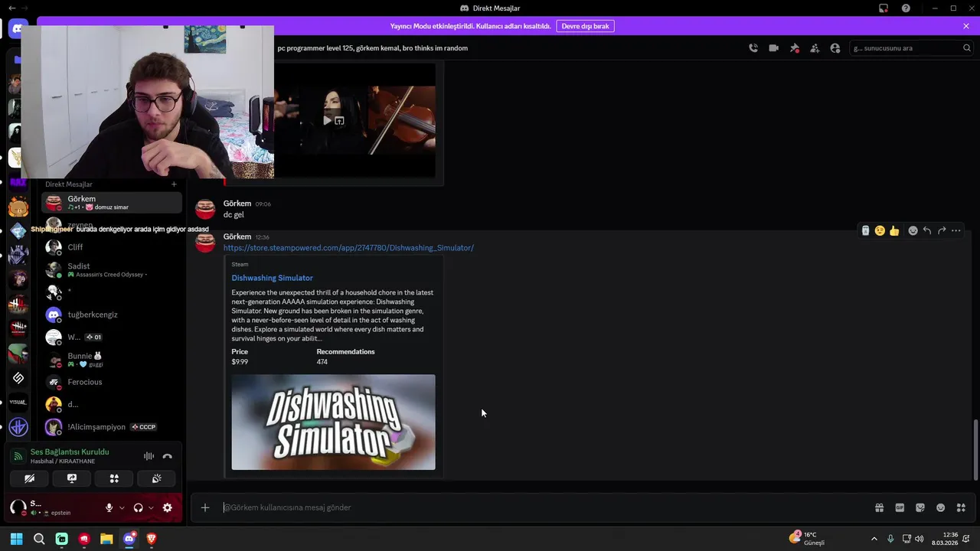The width and height of the screenshot is (980, 551).
Task: Expand output device options arrow
Action: pos(151,507)
